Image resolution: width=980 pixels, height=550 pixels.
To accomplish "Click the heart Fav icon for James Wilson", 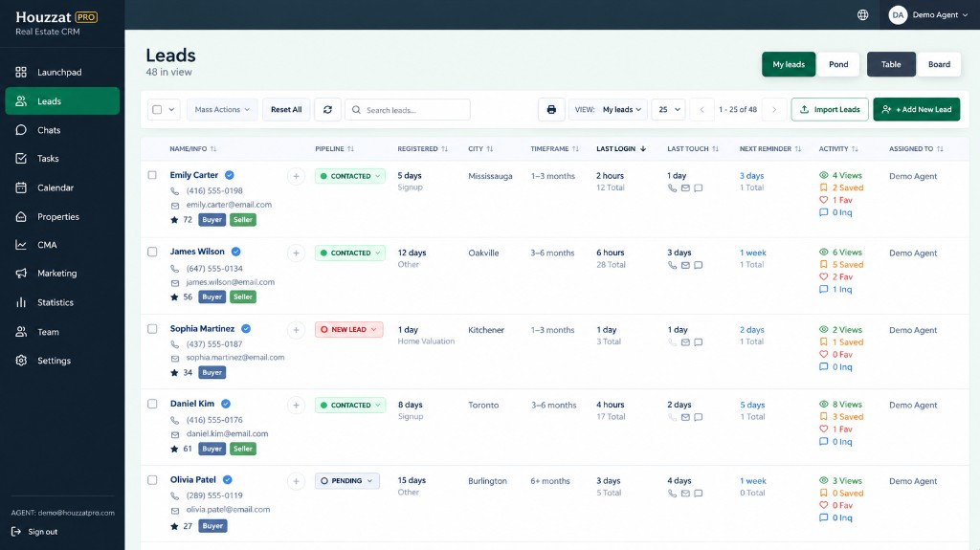I will (x=824, y=276).
